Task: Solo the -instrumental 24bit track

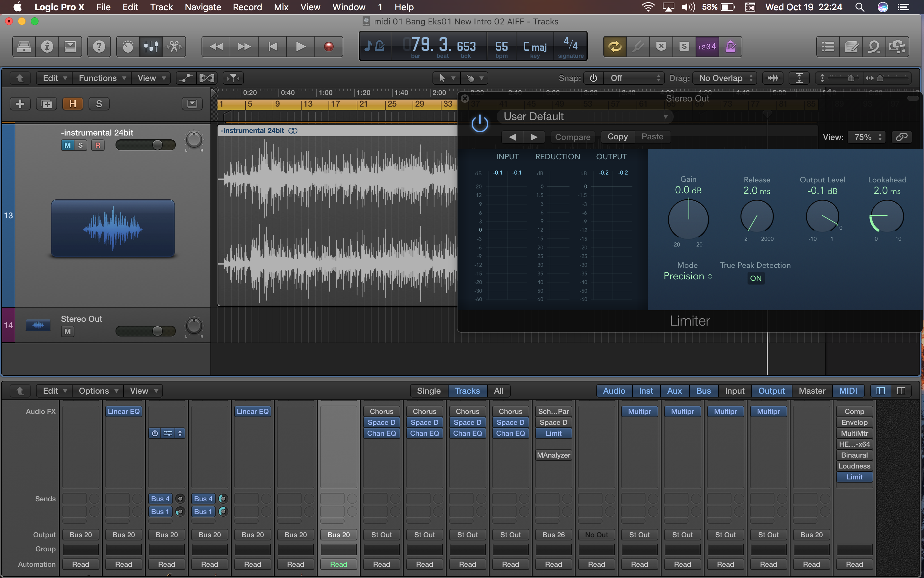Action: click(x=81, y=145)
